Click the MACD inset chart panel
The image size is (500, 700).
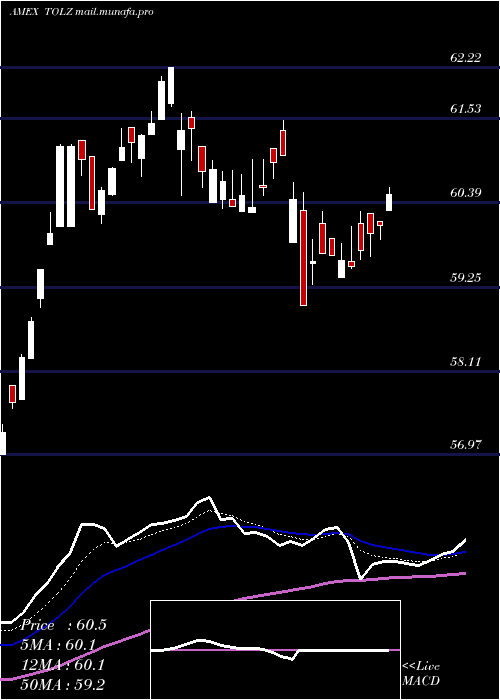275,650
